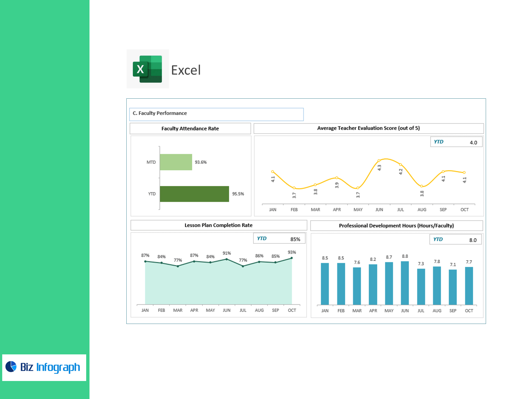The image size is (532, 399).
Task: Select the Lesson Plan Completion Rate header
Action: click(218, 225)
